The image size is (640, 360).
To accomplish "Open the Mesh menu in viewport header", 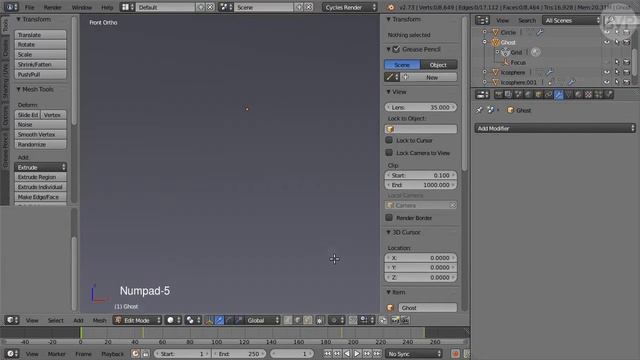I will [x=99, y=320].
